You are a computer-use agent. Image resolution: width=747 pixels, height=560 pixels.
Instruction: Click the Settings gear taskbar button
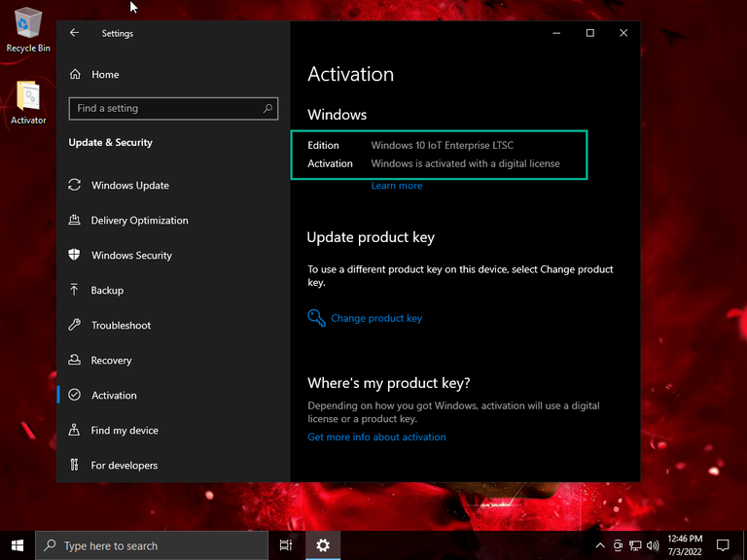(x=323, y=545)
